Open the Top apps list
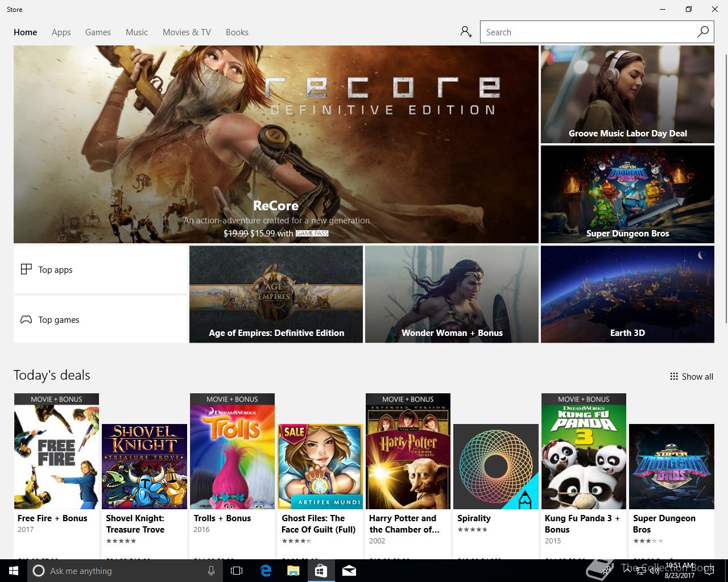Viewport: 728px width, 582px height. pyautogui.click(x=100, y=269)
